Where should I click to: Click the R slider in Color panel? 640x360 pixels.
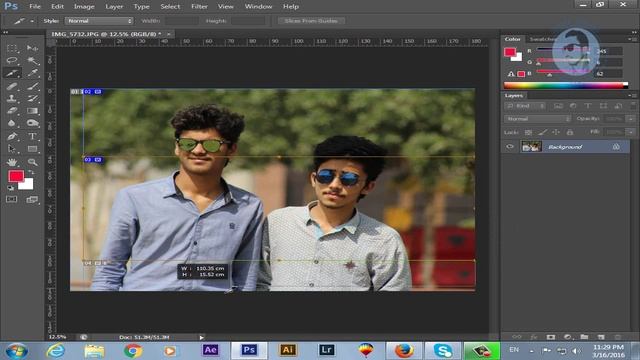click(x=563, y=50)
